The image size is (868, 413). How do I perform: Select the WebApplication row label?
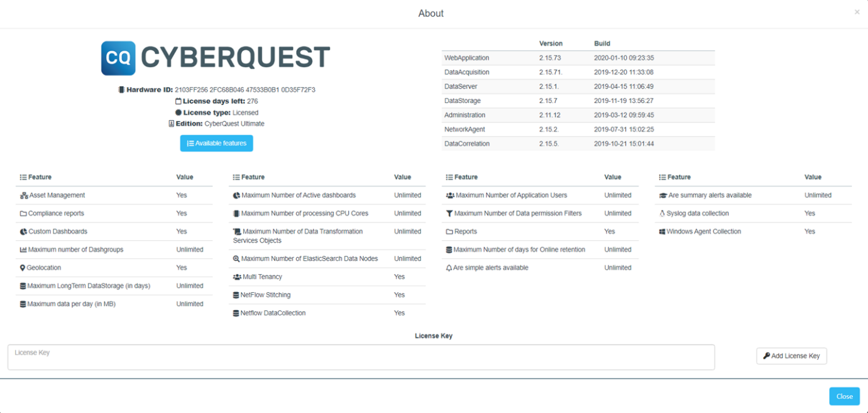point(466,58)
